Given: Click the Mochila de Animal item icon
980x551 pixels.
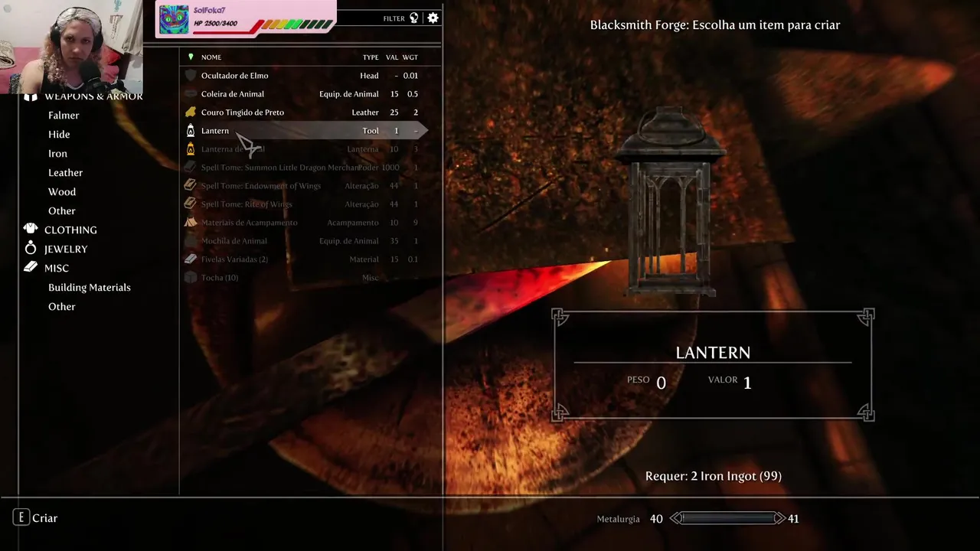Looking at the screenshot, I should pos(191,241).
